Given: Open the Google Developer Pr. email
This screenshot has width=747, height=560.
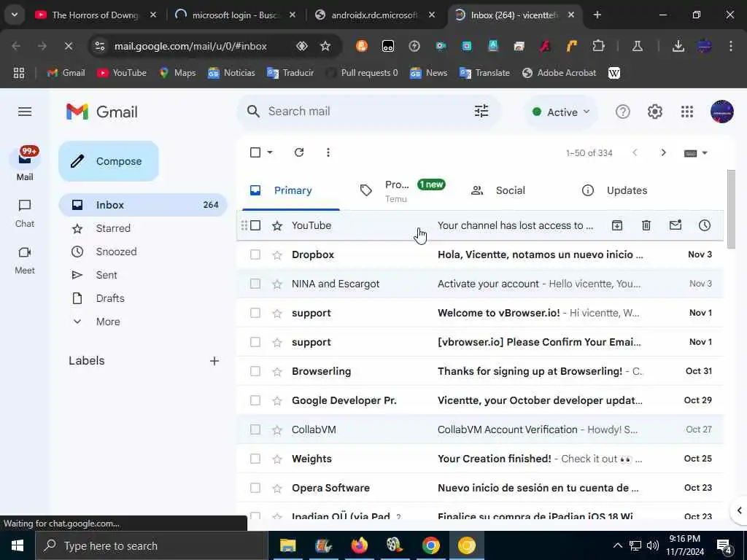Looking at the screenshot, I should click(x=480, y=400).
